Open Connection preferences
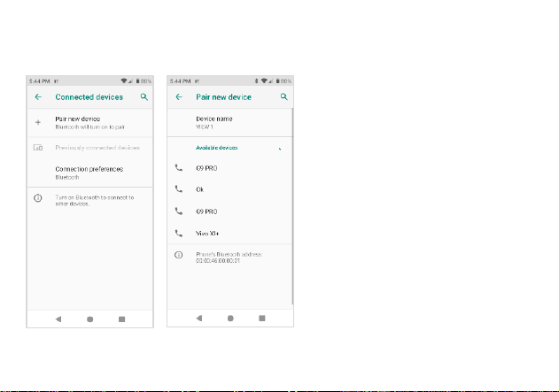559x392 pixels. click(89, 173)
